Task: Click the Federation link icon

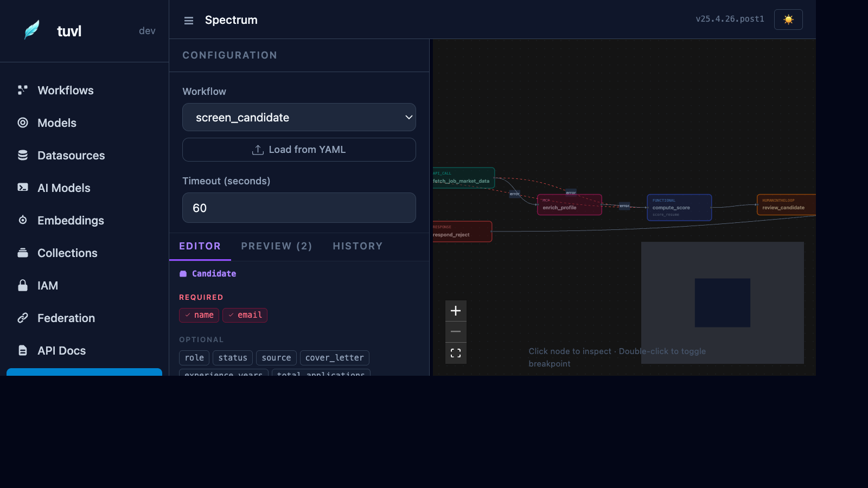Action: [x=23, y=318]
